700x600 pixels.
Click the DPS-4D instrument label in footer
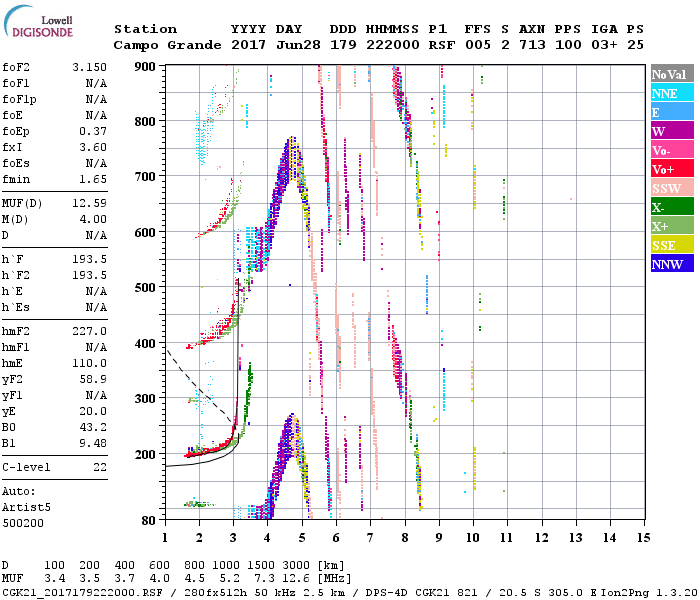click(387, 592)
